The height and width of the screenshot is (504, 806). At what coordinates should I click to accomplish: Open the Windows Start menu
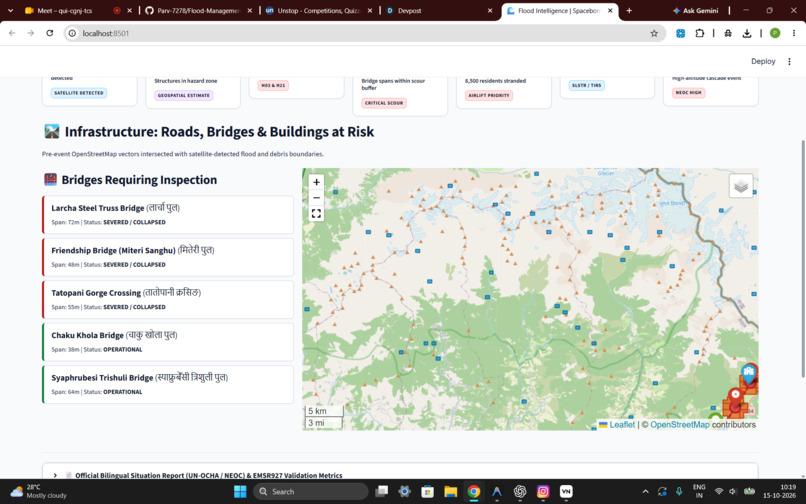point(240,492)
